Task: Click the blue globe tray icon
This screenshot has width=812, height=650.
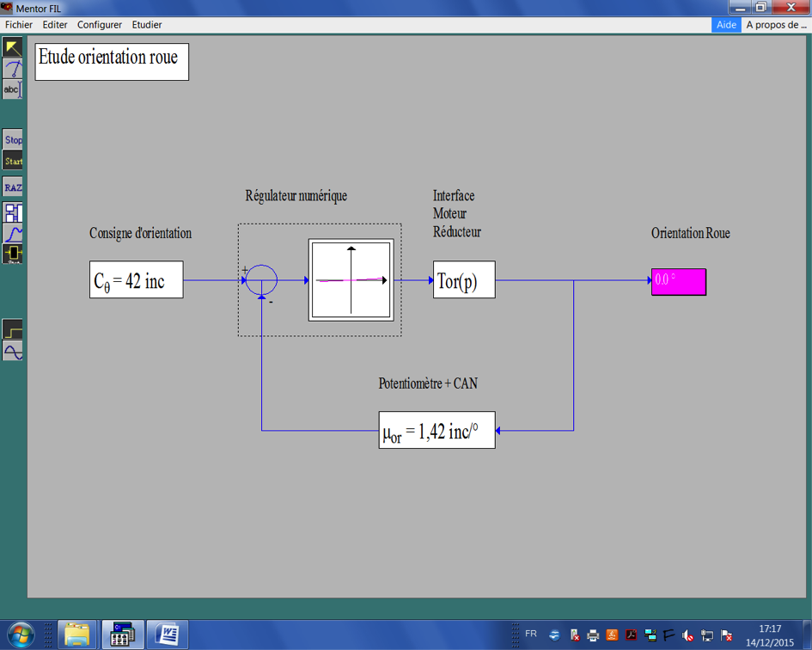Action: pos(554,635)
